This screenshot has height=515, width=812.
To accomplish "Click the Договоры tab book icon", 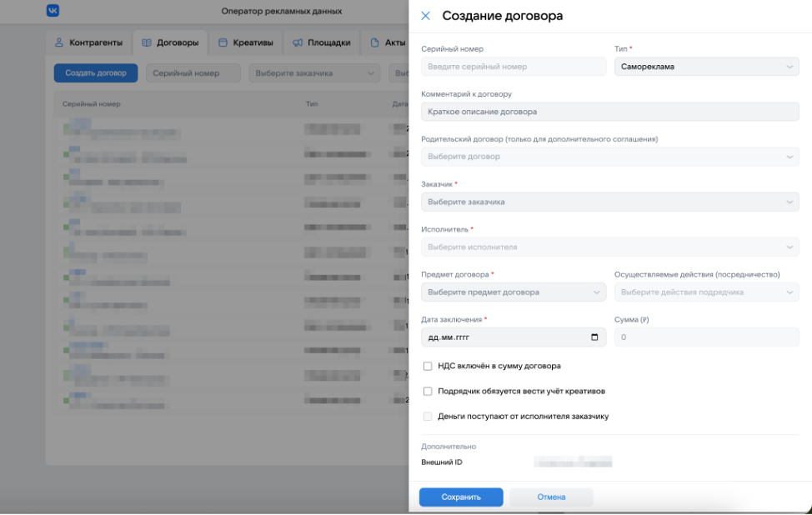I will point(146,42).
